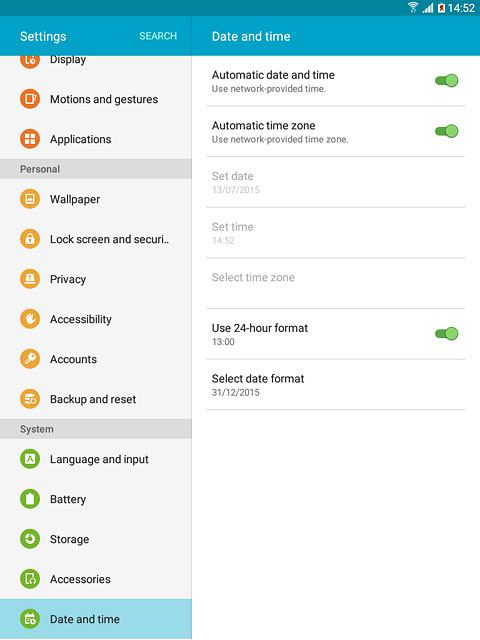Open Accessories settings entry
Screen dimensions: 480x640
click(96, 579)
